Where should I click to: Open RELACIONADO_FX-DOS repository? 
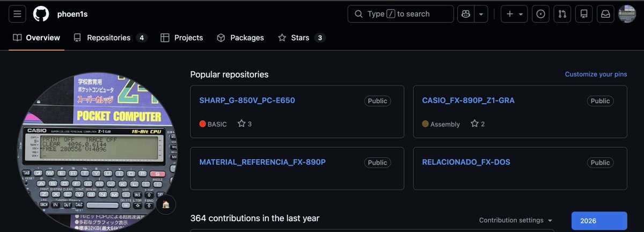[466, 162]
